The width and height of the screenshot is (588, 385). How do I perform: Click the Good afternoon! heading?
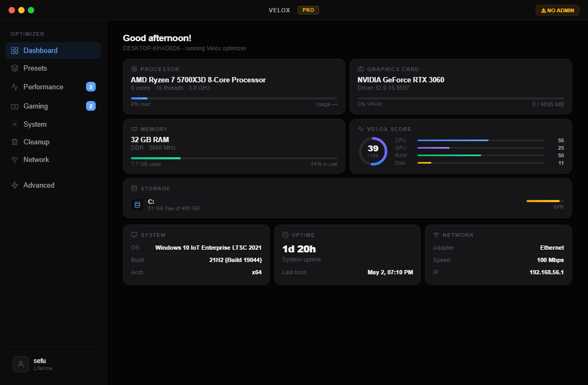[x=157, y=38]
